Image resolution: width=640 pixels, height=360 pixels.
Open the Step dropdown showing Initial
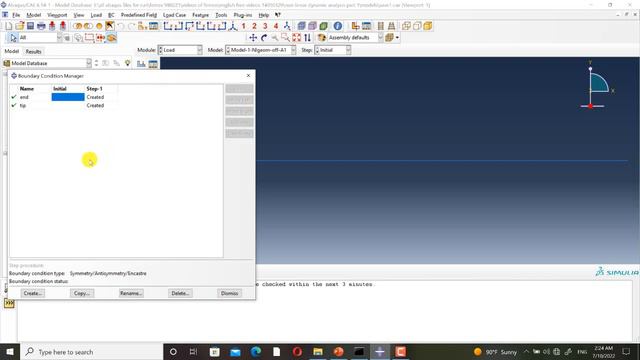pyautogui.click(x=333, y=50)
